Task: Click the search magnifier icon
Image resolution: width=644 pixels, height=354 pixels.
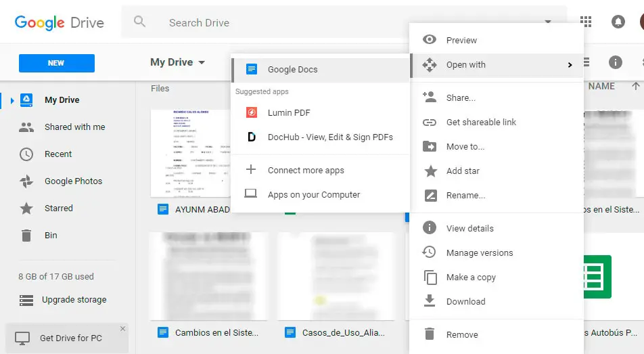Action: pos(139,22)
